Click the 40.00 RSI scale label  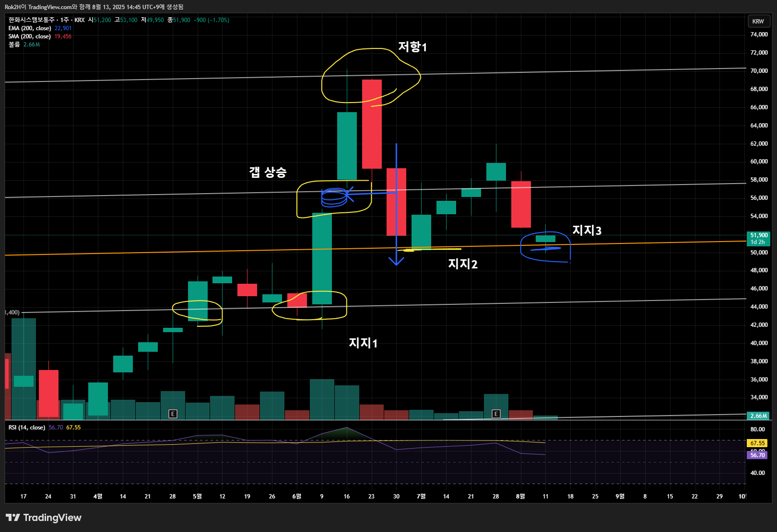pos(758,473)
